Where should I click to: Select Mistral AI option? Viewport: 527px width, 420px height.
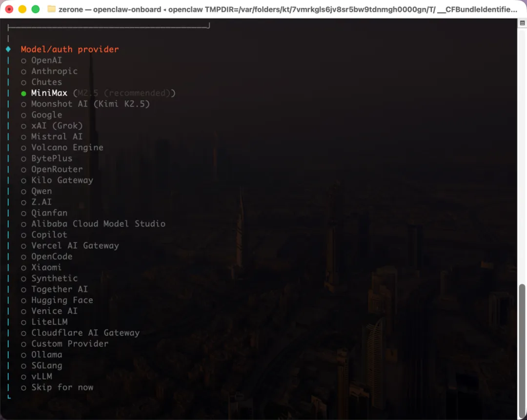coord(52,137)
